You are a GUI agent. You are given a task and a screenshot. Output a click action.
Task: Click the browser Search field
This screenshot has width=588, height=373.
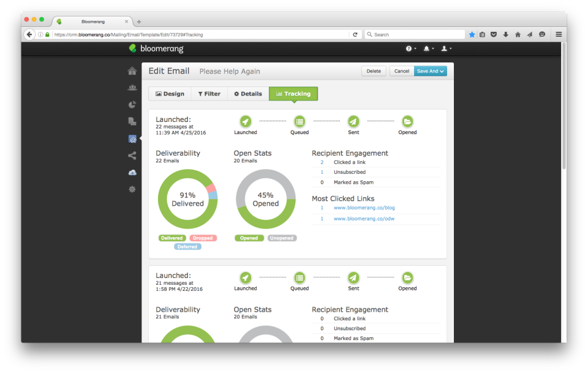pos(415,34)
